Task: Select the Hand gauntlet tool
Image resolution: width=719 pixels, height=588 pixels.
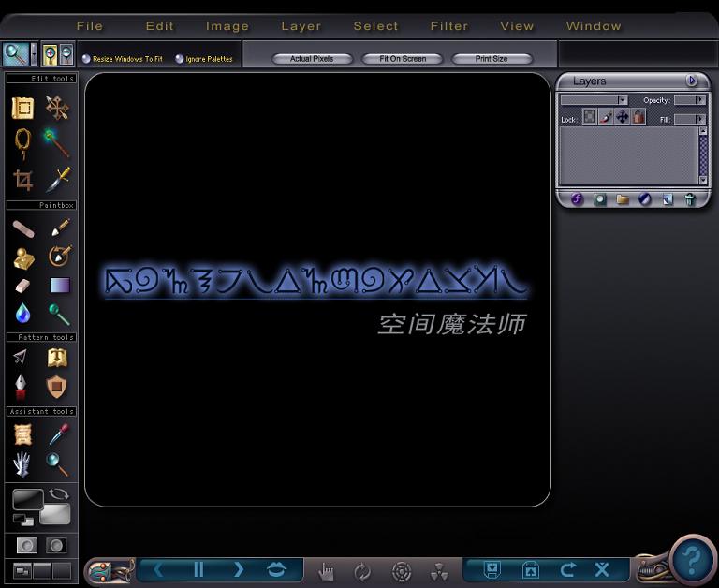Action: 22,464
